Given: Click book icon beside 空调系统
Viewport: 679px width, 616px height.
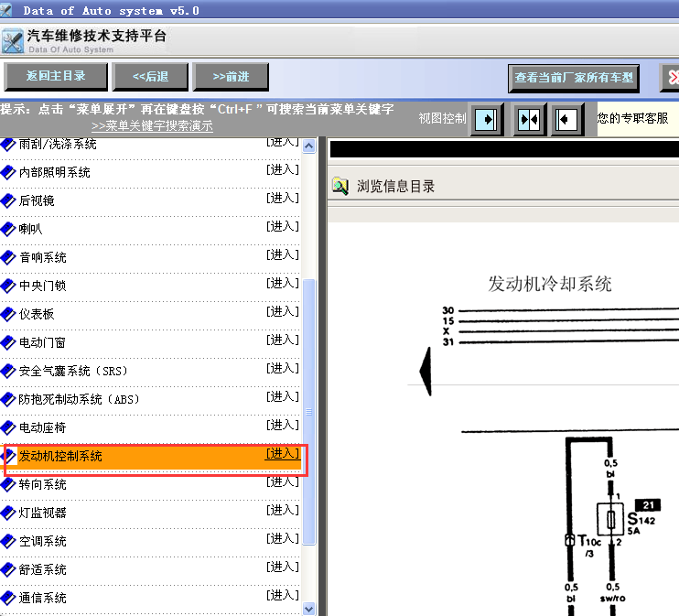Looking at the screenshot, I should click(x=8, y=541).
